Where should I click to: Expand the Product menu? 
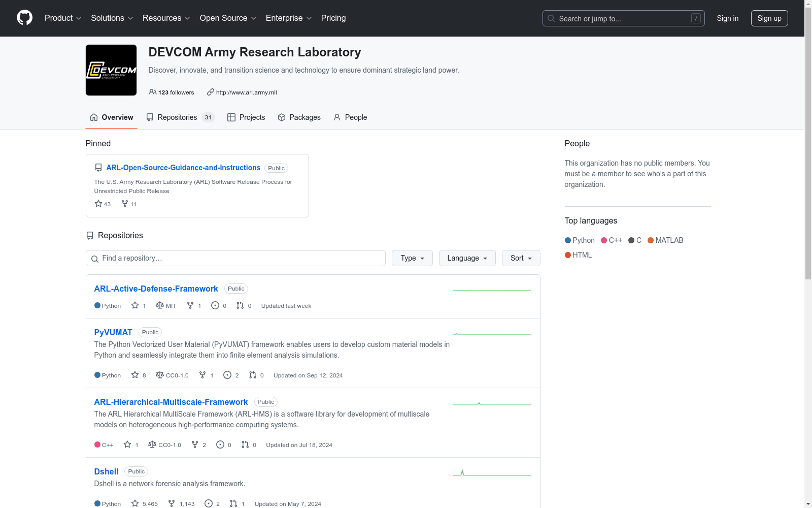(x=63, y=18)
